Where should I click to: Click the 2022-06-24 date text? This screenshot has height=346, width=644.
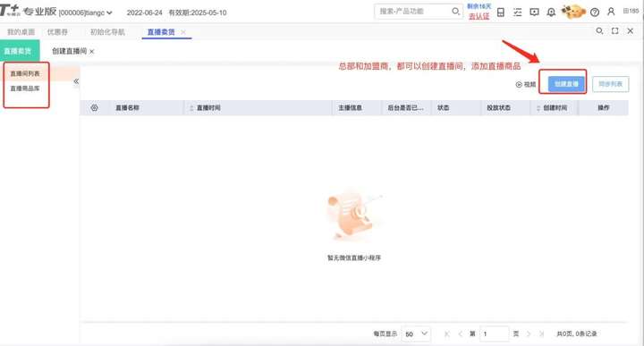tap(145, 13)
